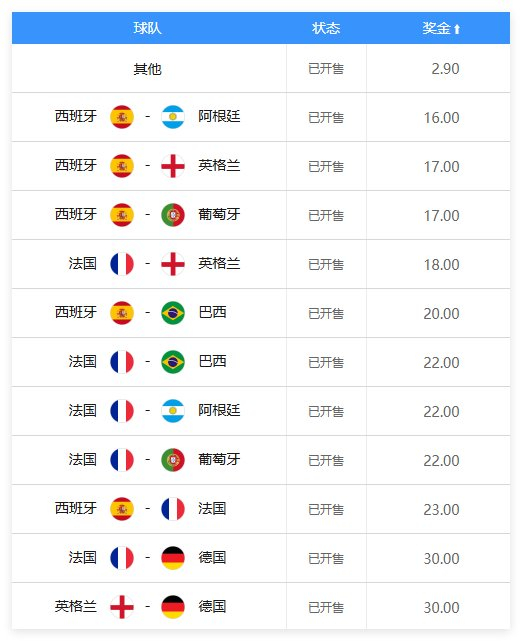
Task: Select the 18.00 odds for 法国-英格兰
Action: tap(441, 264)
